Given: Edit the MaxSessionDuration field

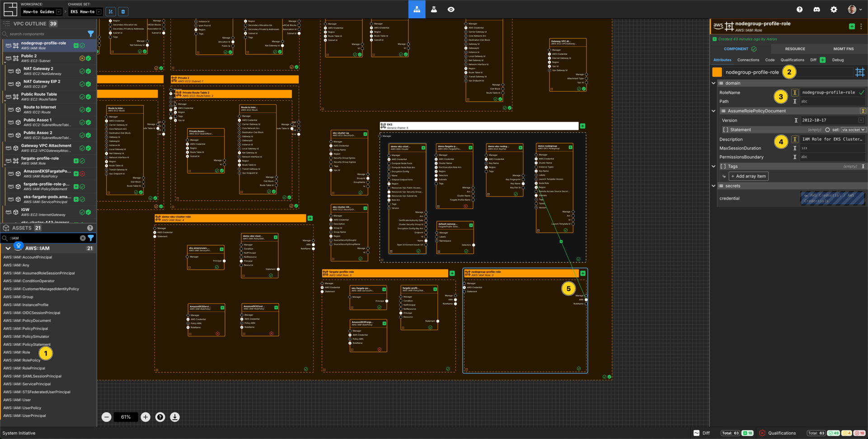Looking at the screenshot, I should click(x=832, y=148).
